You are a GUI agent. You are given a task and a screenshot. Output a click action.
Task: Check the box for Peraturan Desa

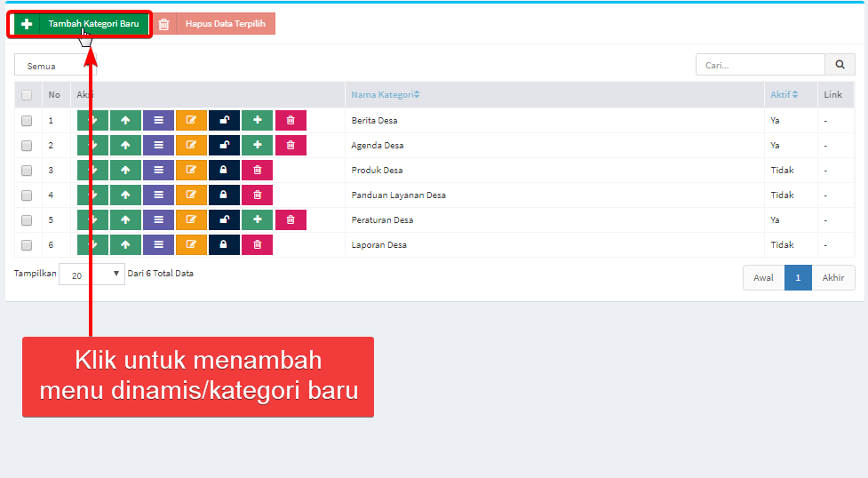pyautogui.click(x=27, y=220)
